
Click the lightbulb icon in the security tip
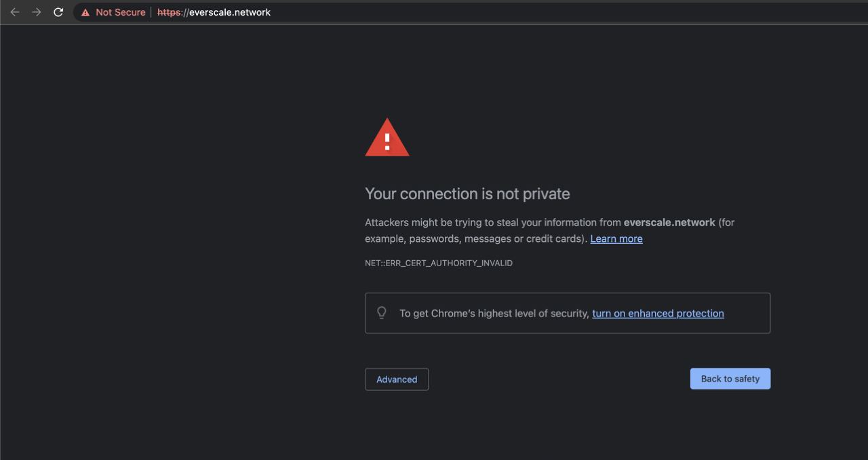click(382, 313)
